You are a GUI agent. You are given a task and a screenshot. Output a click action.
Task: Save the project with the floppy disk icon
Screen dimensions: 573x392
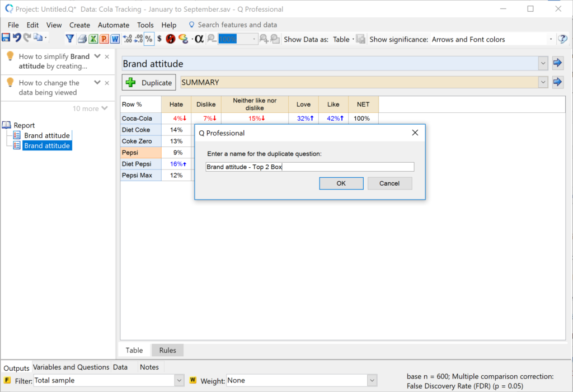click(6, 37)
